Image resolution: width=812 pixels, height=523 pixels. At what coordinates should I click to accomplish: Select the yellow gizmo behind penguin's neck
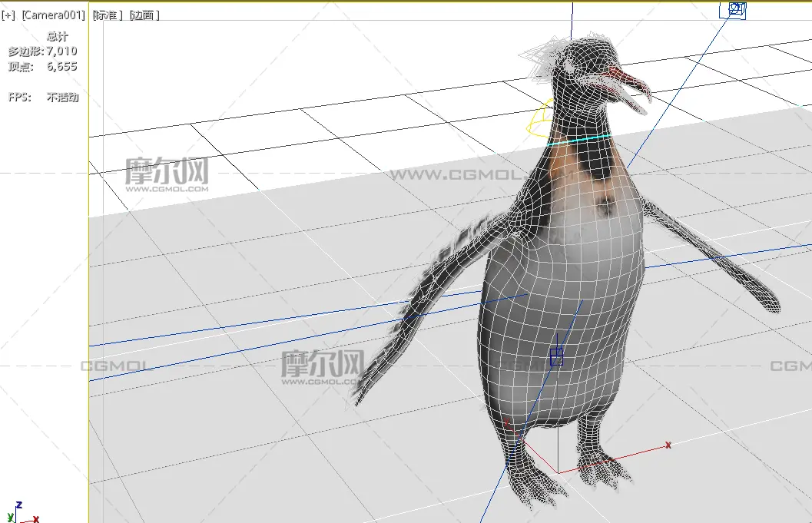[541, 118]
